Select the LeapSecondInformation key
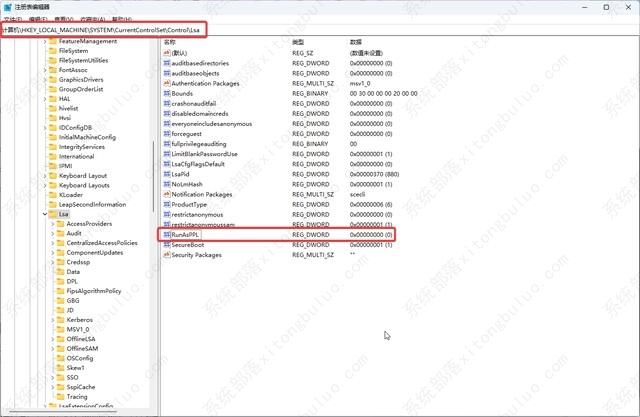Image resolution: width=640 pixels, height=417 pixels. pos(92,204)
